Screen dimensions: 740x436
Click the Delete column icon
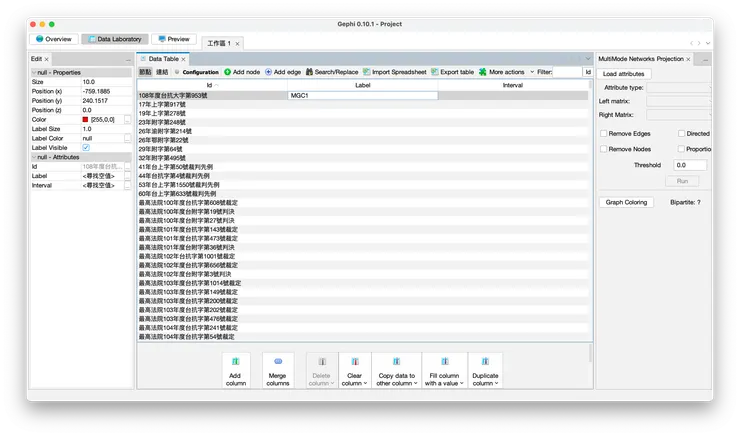322,361
